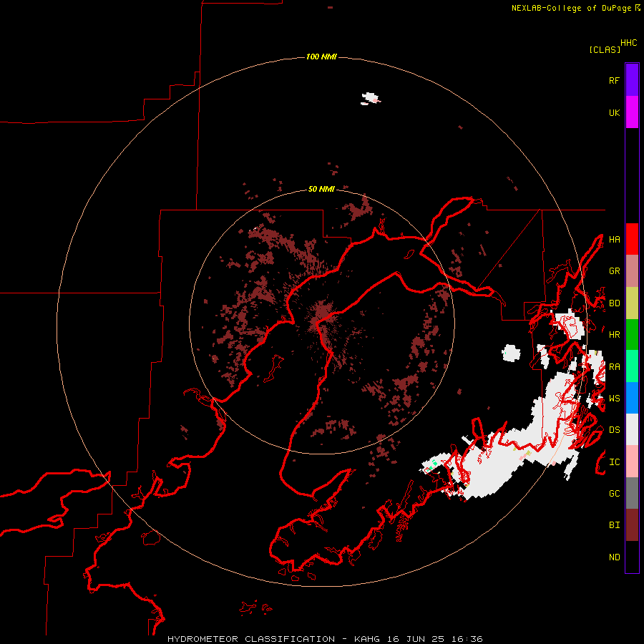Click the magenta UK legend swatch
The height and width of the screenshot is (644, 644).
(x=632, y=112)
